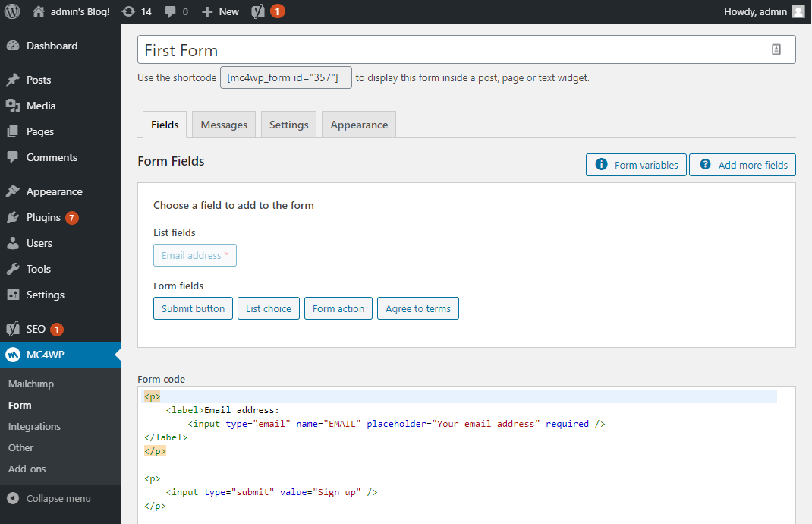Add the Email address list field
The height and width of the screenshot is (524, 812).
pos(195,255)
